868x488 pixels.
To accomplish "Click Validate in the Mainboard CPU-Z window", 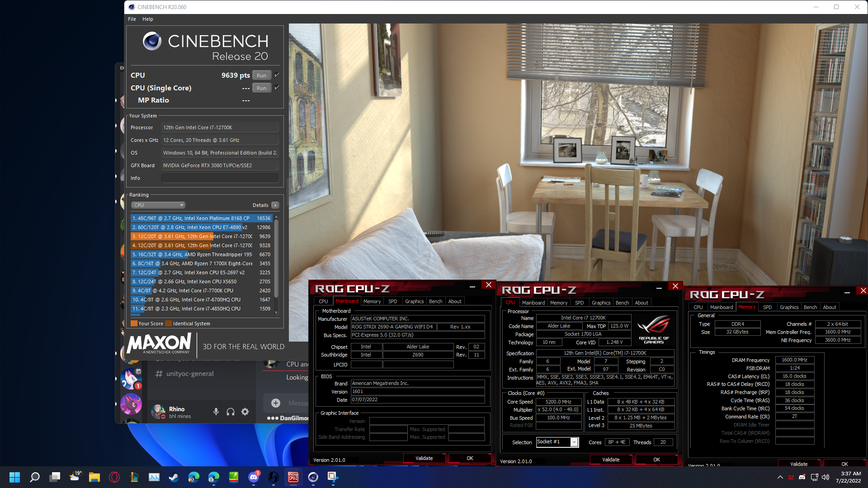I will coord(424,458).
